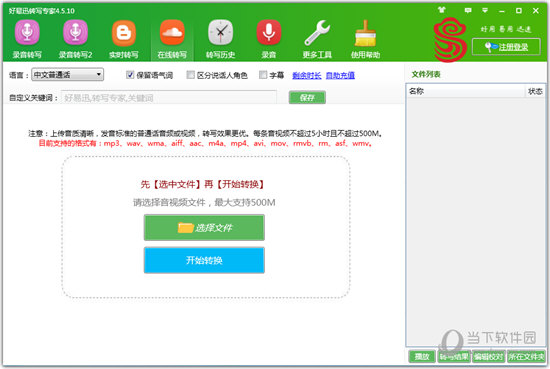Image resolution: width=550 pixels, height=369 pixels.
Task: Click the red supported formats text line
Action: (x=206, y=143)
